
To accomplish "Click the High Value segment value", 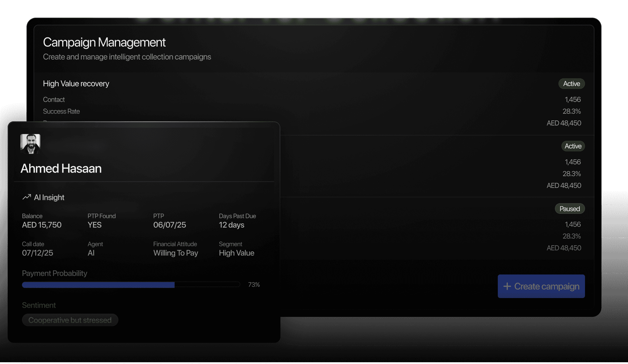I will (x=236, y=253).
